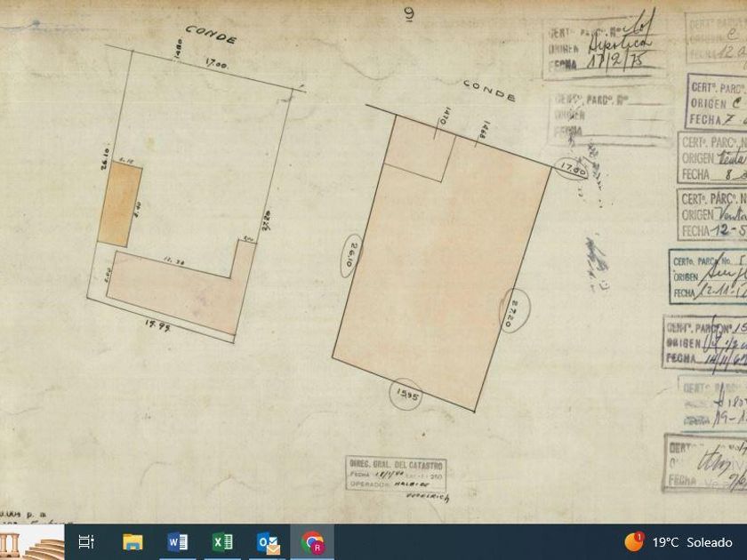The width and height of the screenshot is (747, 560).
Task: Click the CONDE street label above right plot
Action: pyautogui.click(x=488, y=90)
